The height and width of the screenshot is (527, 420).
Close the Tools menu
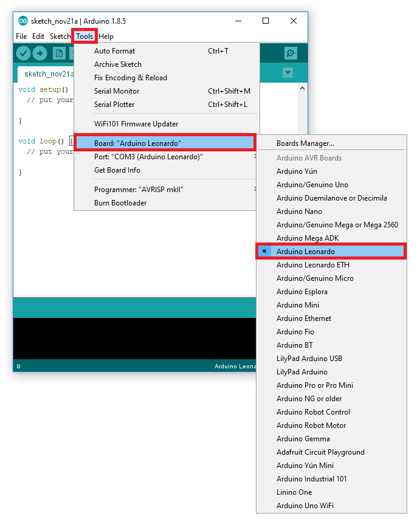(x=84, y=36)
